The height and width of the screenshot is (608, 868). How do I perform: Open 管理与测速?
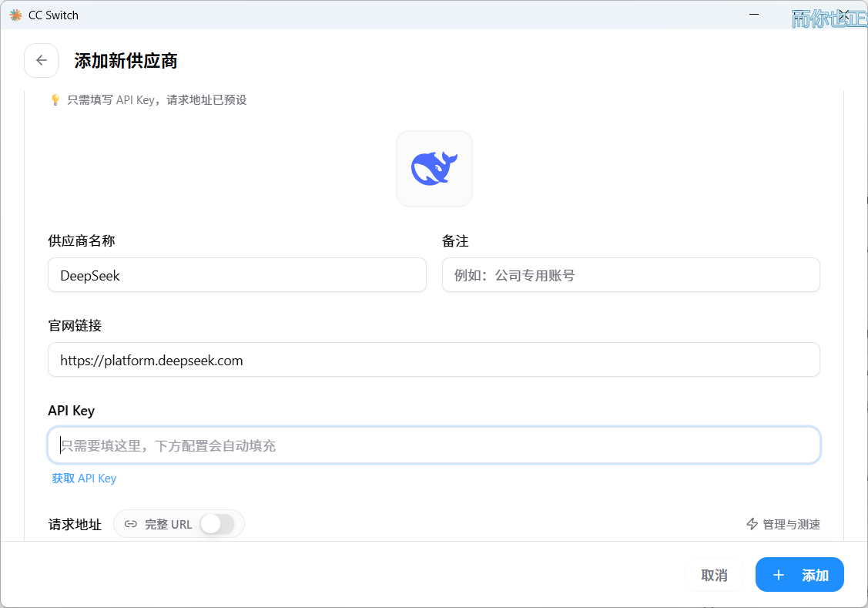coord(783,524)
